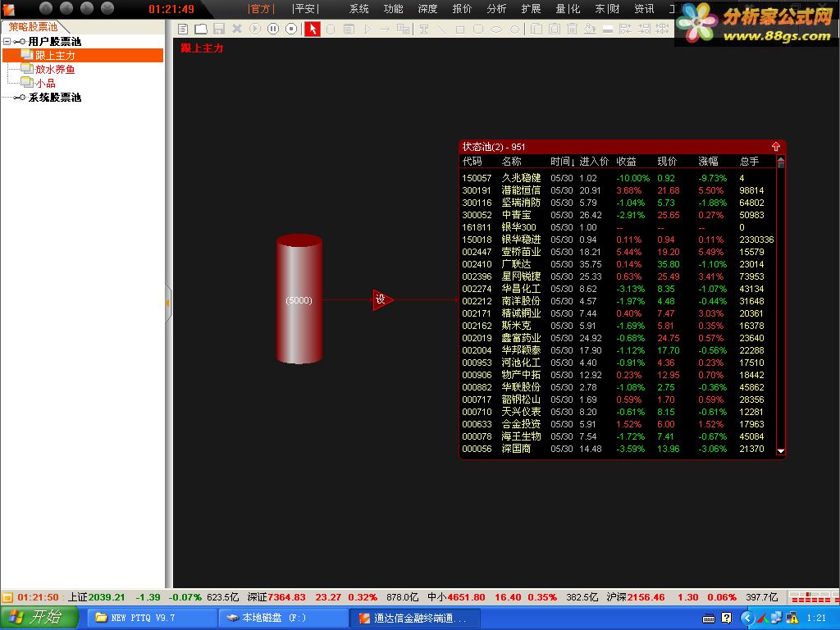Click the open folder toolbar icon

tap(201, 29)
